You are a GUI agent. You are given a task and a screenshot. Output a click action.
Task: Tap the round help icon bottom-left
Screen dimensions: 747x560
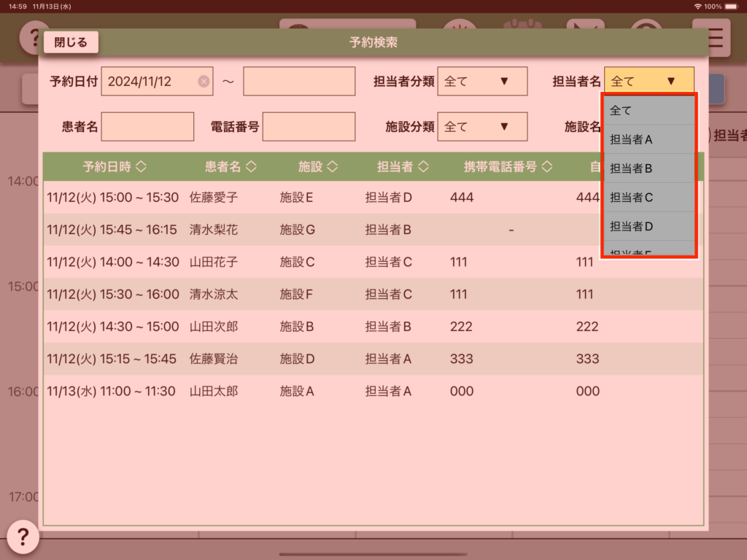(23, 537)
